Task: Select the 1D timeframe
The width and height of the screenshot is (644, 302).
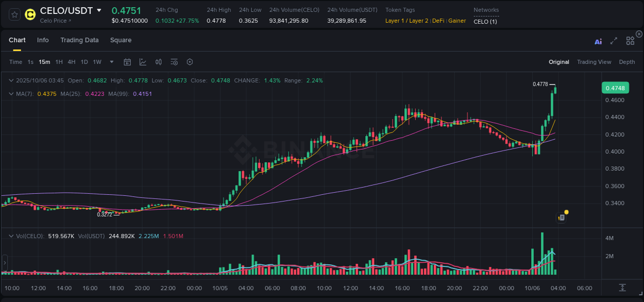Action: point(84,62)
